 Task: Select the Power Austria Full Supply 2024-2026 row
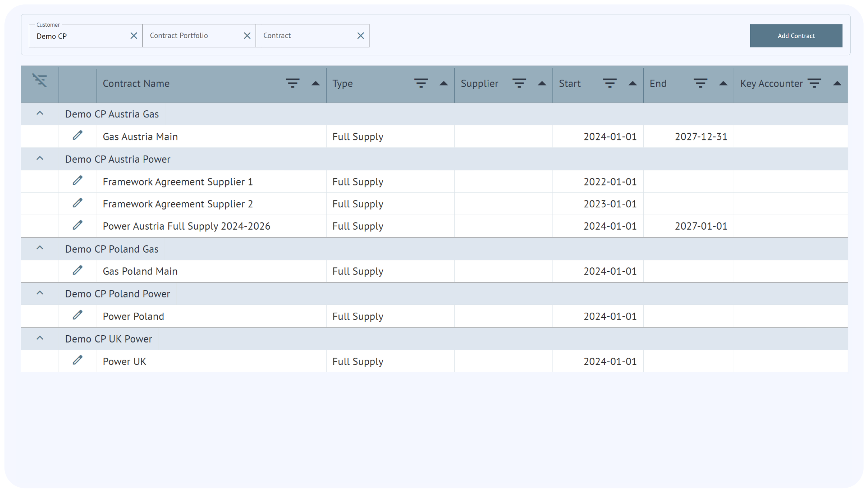(186, 226)
